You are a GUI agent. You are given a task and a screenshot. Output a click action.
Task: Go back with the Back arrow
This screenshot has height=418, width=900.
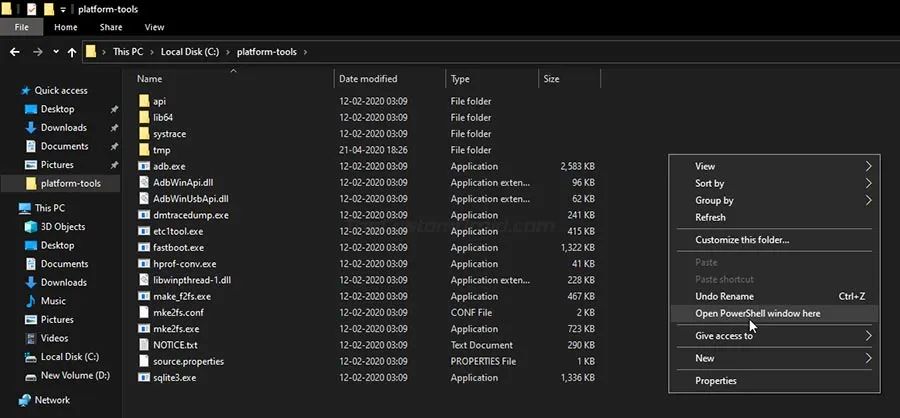click(x=15, y=52)
